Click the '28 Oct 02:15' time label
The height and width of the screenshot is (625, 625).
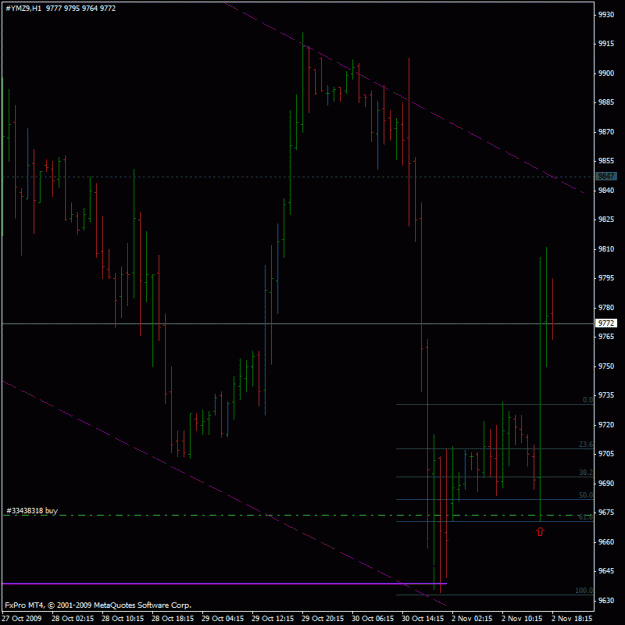tap(73, 618)
